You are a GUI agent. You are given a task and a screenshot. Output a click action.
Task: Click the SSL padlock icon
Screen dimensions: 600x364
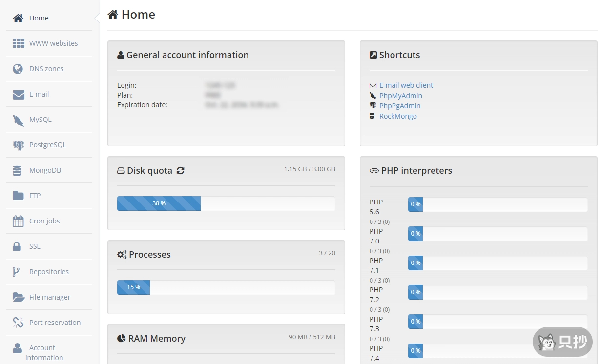pyautogui.click(x=17, y=246)
